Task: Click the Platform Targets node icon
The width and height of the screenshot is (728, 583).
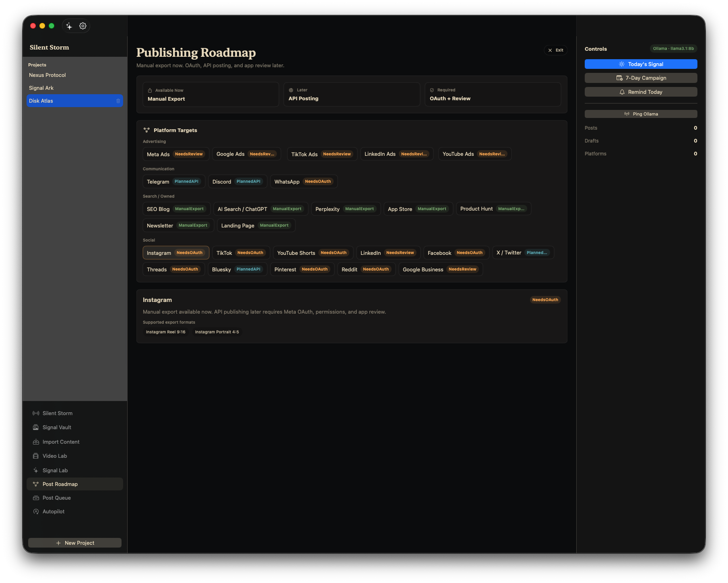Action: point(146,130)
